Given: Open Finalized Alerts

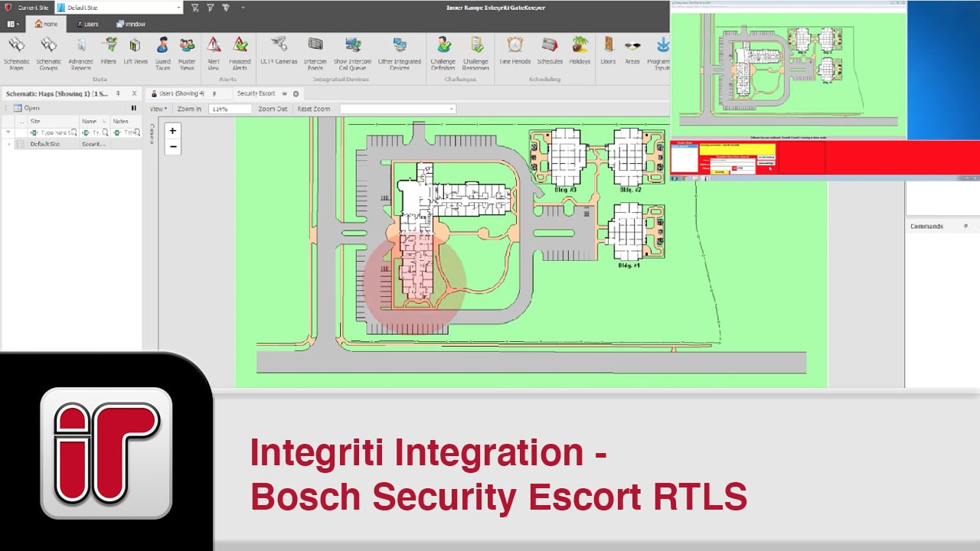Looking at the screenshot, I should tap(240, 53).
